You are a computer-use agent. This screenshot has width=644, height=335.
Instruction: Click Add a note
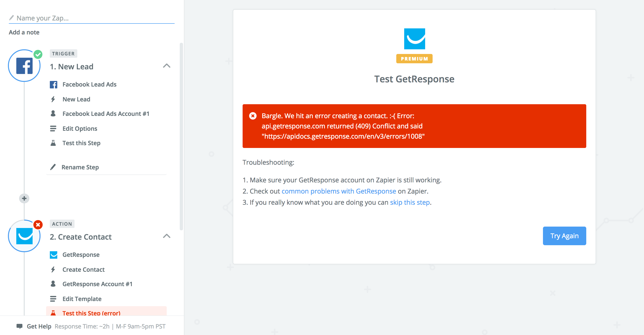tap(24, 32)
